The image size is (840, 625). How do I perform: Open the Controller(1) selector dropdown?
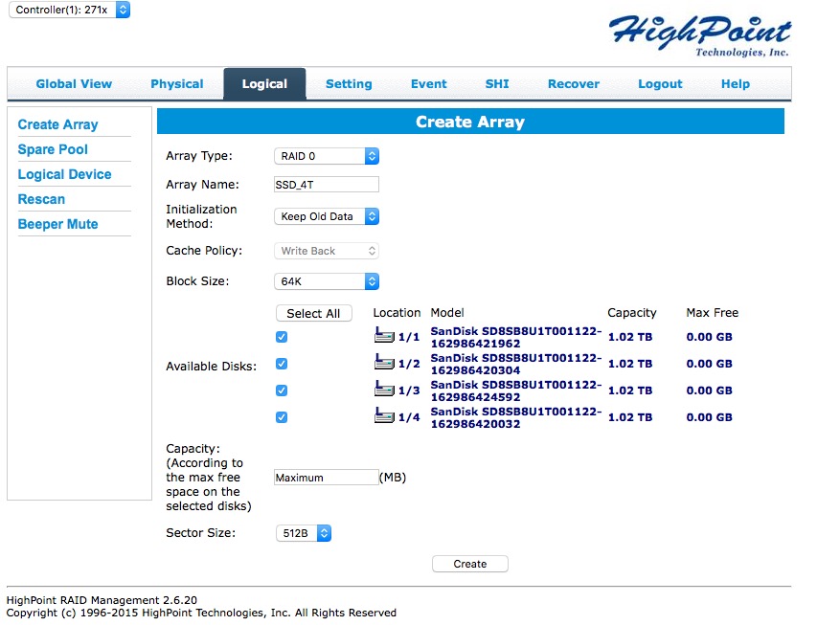pyautogui.click(x=69, y=10)
